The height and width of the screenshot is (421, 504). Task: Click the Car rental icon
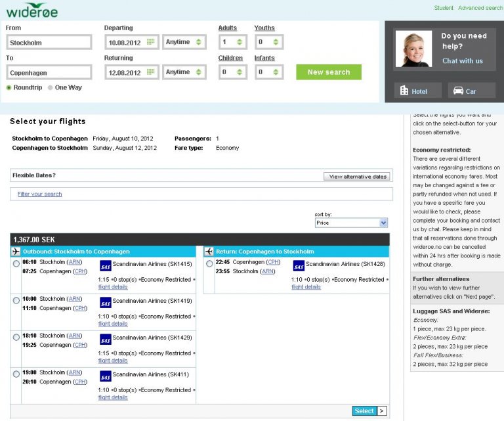tap(458, 91)
